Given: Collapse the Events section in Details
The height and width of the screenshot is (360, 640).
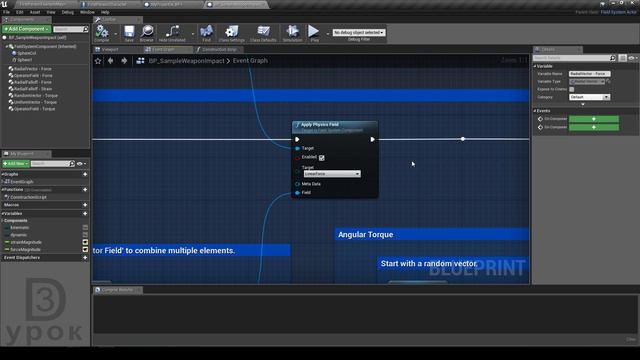Looking at the screenshot, I should tap(535, 111).
